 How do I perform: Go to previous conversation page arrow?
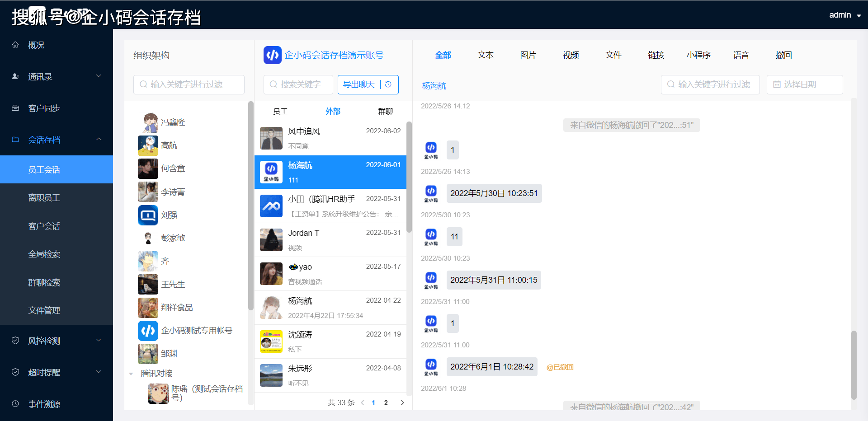tap(363, 402)
